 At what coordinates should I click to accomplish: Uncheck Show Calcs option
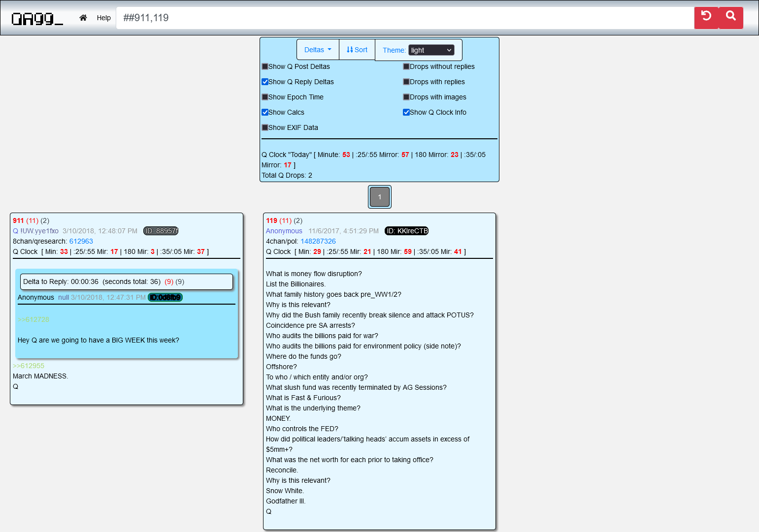click(x=265, y=112)
